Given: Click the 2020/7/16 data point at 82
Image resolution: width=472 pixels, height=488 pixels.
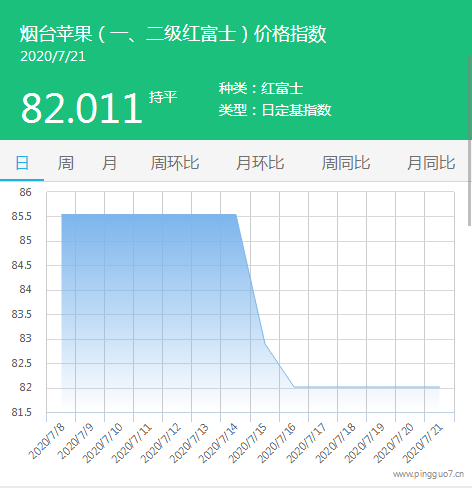Looking at the screenshot, I should [294, 387].
